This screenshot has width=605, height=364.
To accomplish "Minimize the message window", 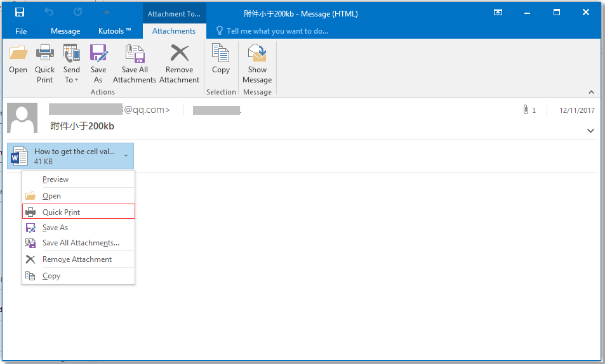I will (x=527, y=13).
